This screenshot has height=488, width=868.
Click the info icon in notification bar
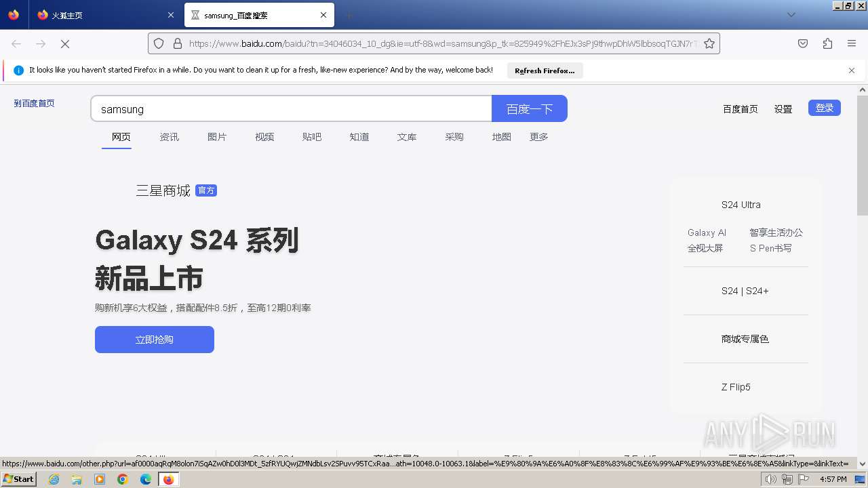[18, 70]
